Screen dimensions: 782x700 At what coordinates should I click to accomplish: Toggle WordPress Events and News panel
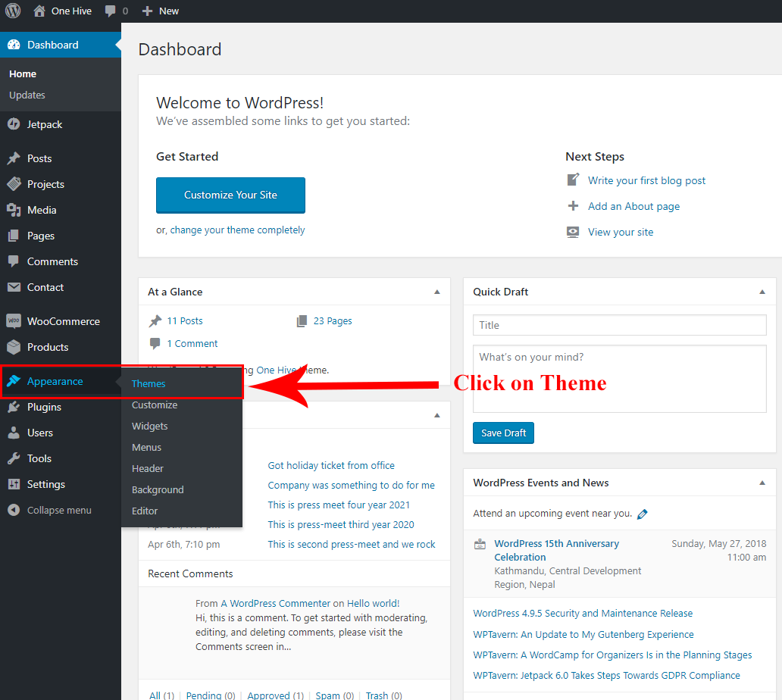coord(761,483)
